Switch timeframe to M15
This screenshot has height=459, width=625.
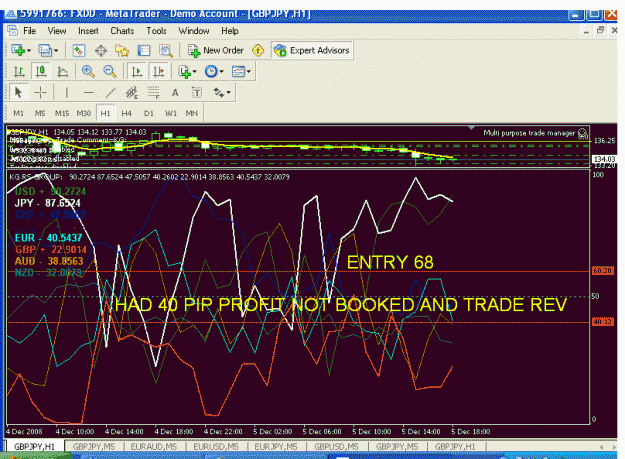[62, 113]
